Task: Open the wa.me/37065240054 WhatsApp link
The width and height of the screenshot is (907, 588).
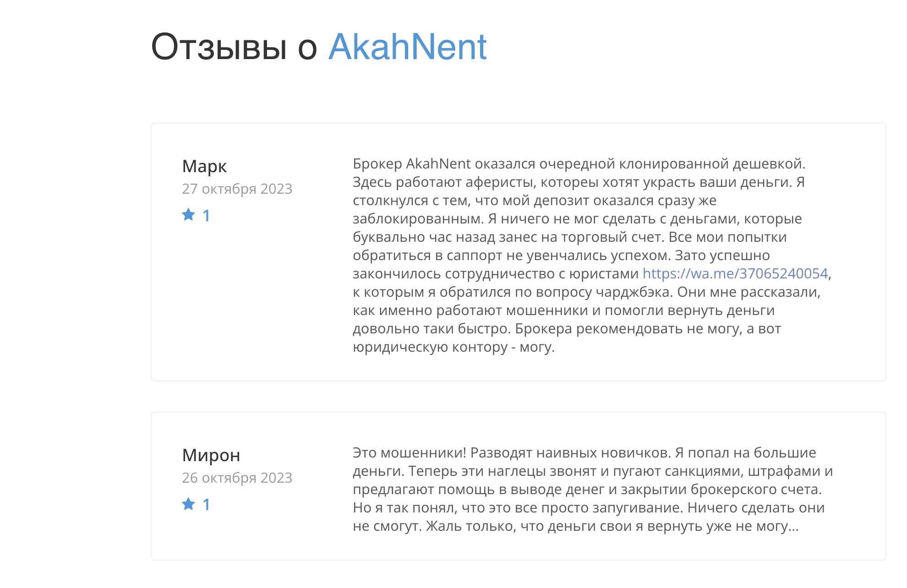Action: pos(735,273)
